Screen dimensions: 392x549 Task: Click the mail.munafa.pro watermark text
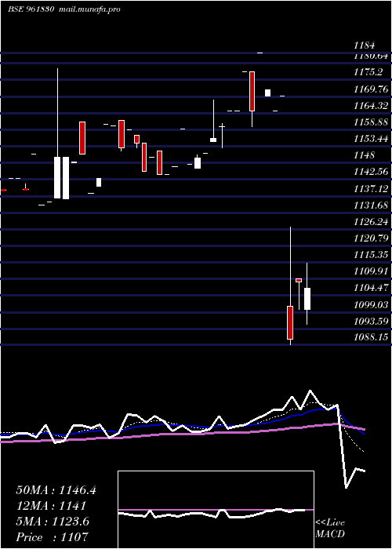[x=89, y=9]
